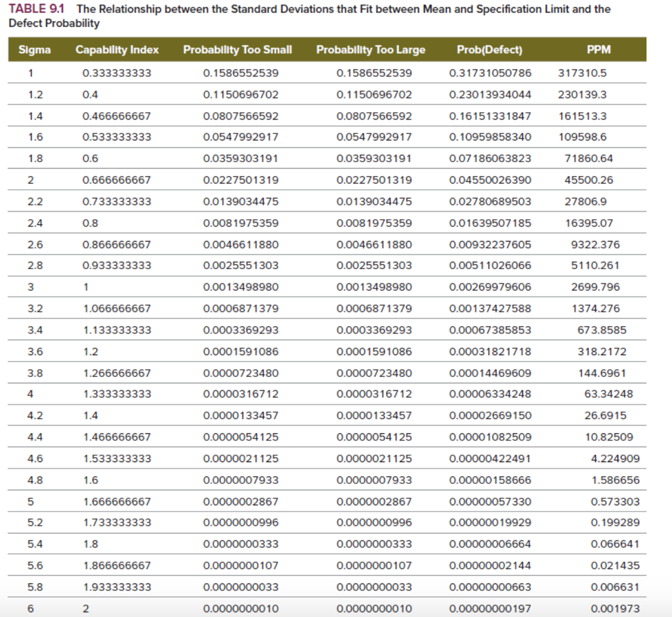This screenshot has height=617, width=672.
Task: Select capability index value 0.333333333
Action: click(x=117, y=73)
